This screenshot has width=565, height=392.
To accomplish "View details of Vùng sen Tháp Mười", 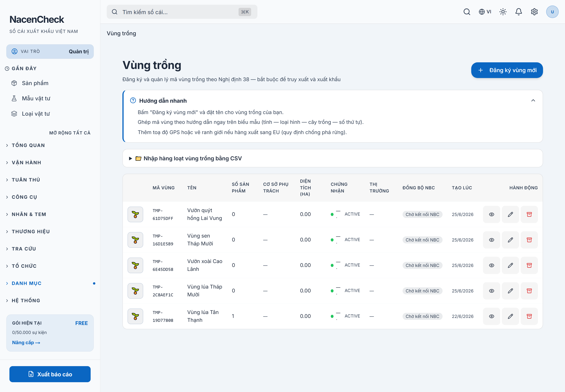I will 491,240.
